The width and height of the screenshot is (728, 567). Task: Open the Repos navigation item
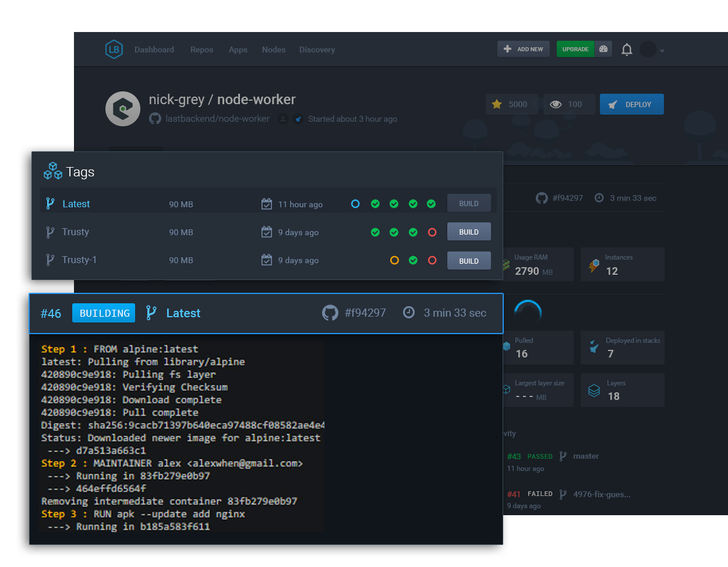coord(202,49)
